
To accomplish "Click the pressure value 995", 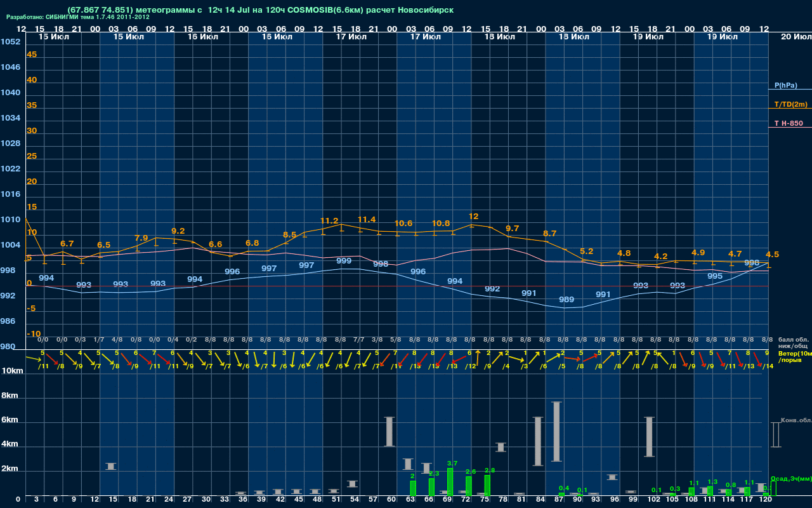I will click(715, 276).
